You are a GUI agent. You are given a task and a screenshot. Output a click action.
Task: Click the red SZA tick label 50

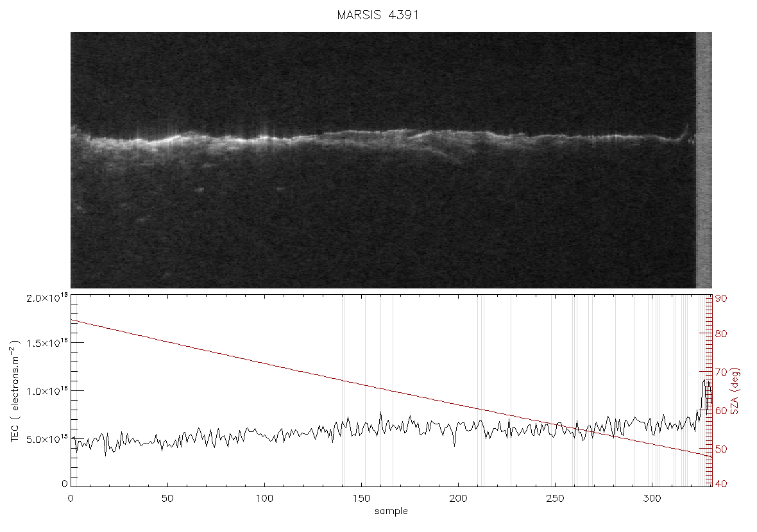[721, 449]
